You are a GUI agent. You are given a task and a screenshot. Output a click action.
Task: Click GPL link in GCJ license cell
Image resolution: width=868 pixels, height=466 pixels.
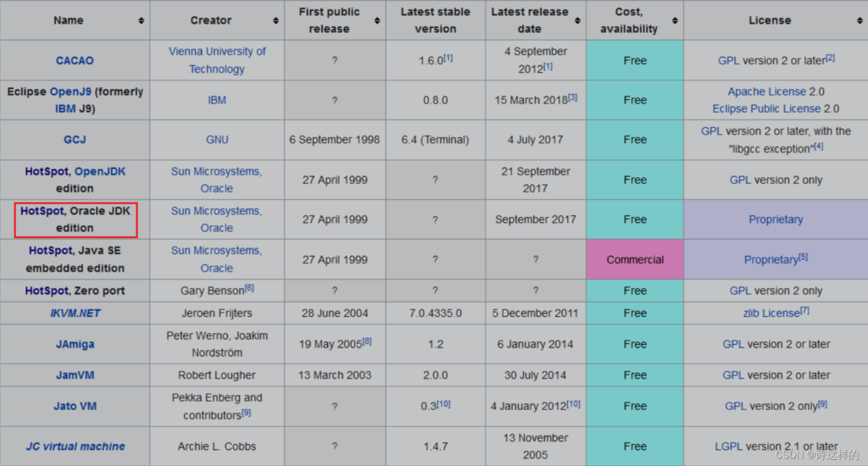(711, 131)
